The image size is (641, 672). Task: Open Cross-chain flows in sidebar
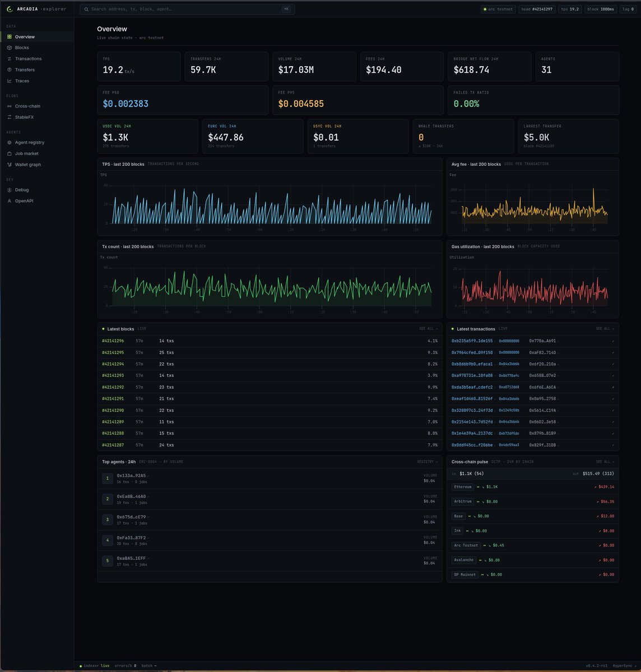(37, 106)
